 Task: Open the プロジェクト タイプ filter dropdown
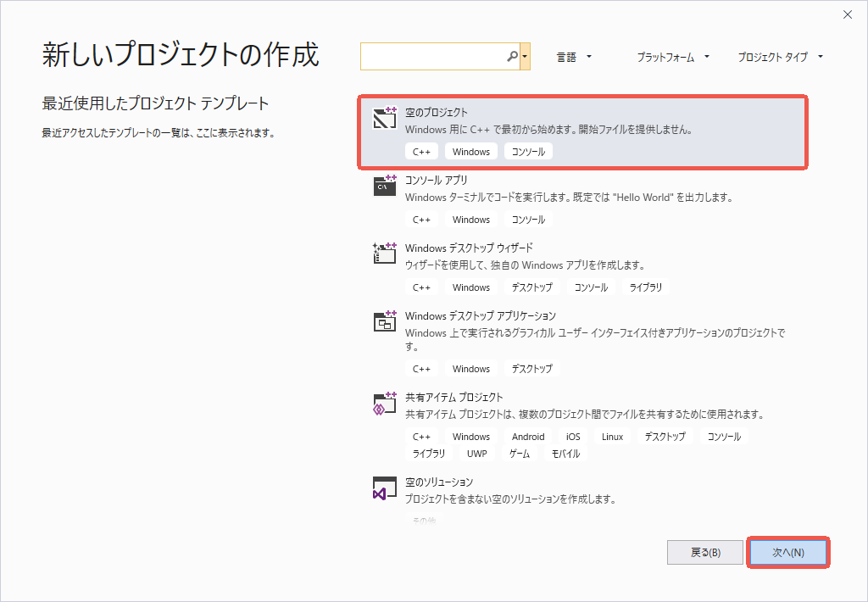point(780,57)
